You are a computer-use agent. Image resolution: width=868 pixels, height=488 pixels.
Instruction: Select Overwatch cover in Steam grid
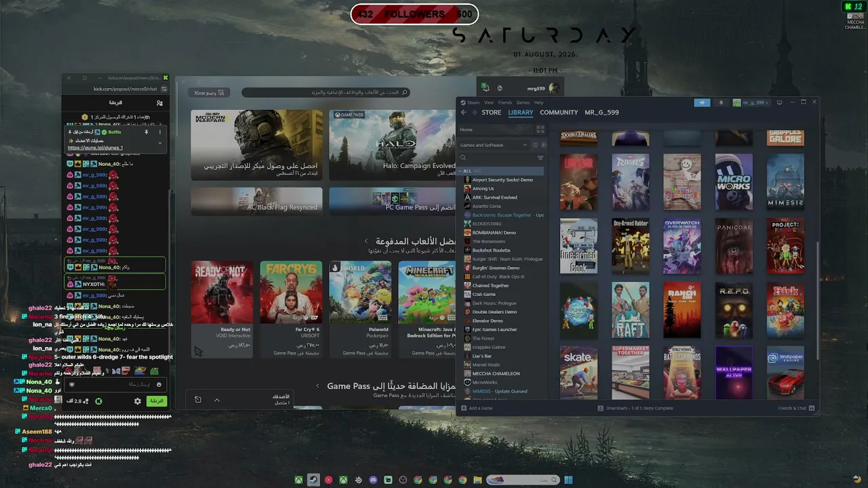click(682, 246)
